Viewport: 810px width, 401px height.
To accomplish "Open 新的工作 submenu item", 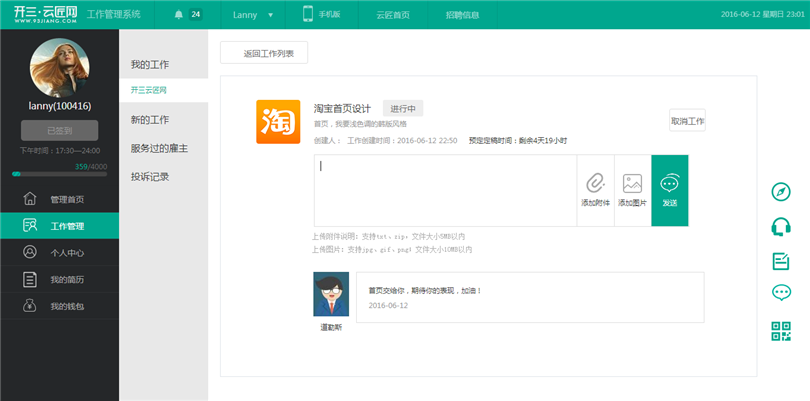I will click(150, 120).
